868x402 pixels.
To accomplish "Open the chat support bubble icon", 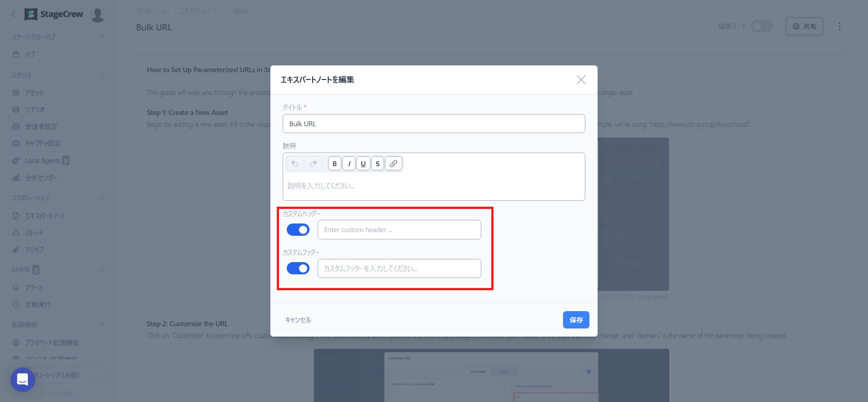I will pos(23,379).
